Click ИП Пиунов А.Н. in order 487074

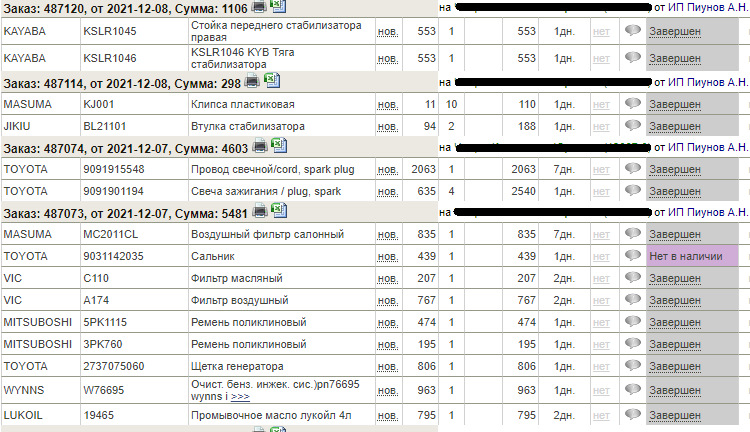(708, 147)
